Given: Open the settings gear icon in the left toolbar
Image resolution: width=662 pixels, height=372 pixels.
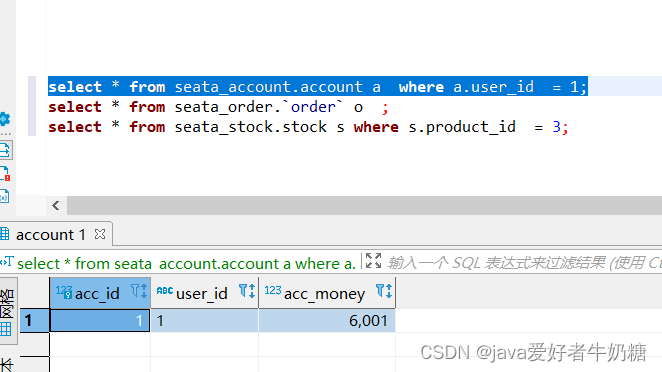Looking at the screenshot, I should (x=4, y=119).
